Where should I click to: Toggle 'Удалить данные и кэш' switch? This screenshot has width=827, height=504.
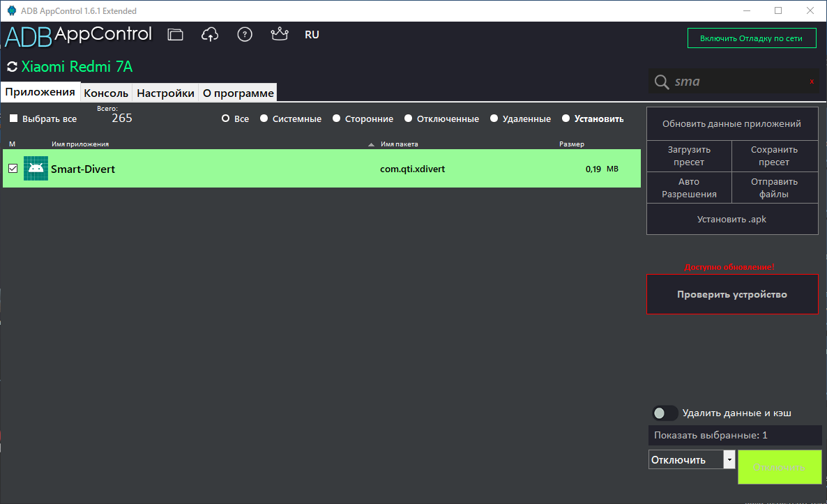pos(664,413)
